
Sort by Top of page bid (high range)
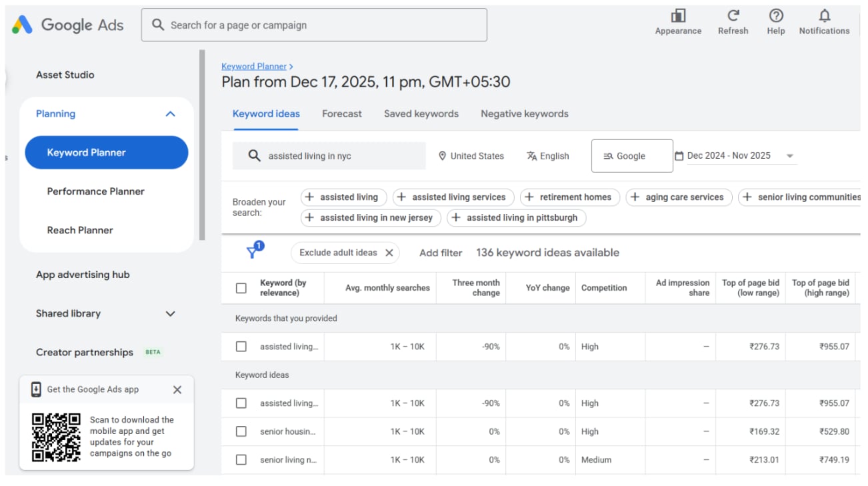pyautogui.click(x=821, y=288)
